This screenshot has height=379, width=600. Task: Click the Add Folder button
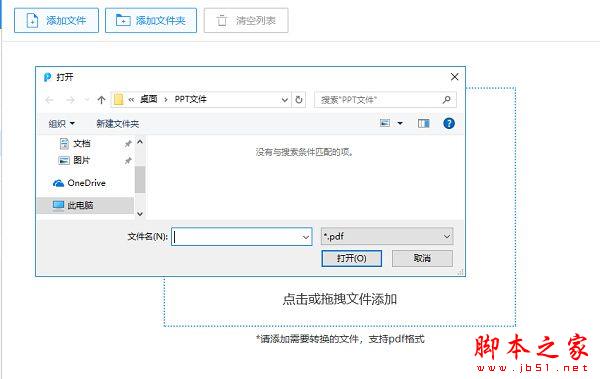151,21
